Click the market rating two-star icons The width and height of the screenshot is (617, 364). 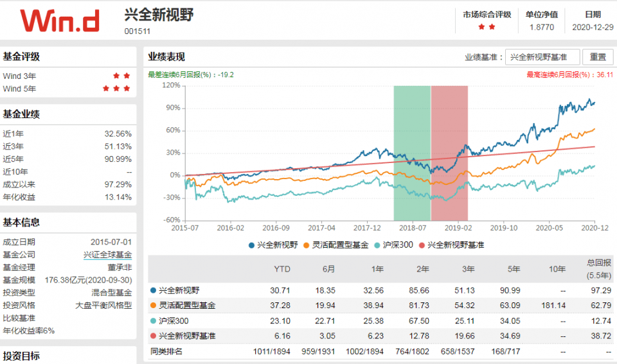(487, 27)
